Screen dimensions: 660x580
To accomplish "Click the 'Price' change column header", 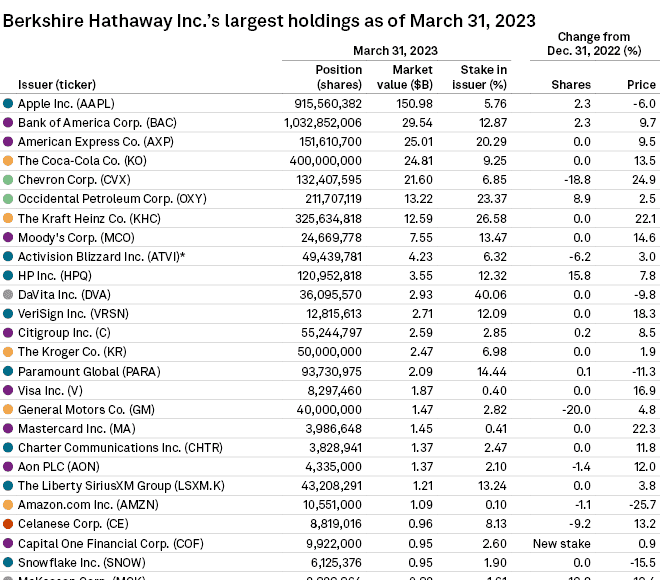I will coord(641,85).
